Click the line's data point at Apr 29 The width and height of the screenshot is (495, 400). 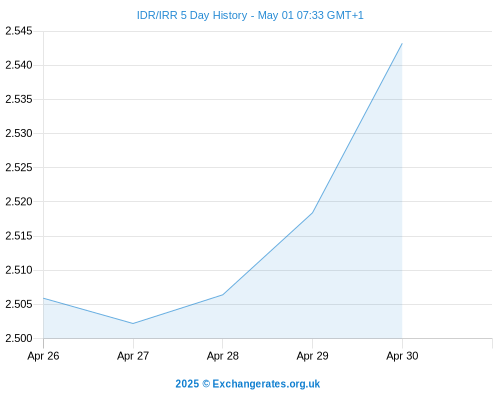312,212
